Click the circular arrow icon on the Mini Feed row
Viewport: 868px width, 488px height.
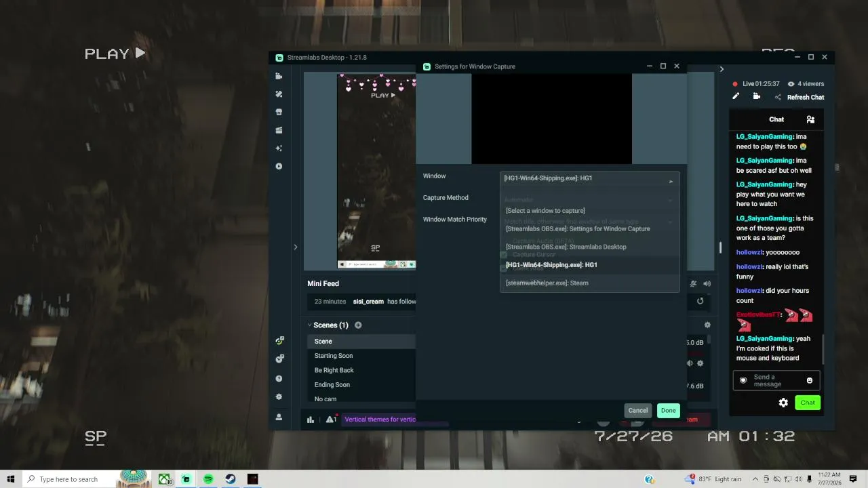pos(701,301)
